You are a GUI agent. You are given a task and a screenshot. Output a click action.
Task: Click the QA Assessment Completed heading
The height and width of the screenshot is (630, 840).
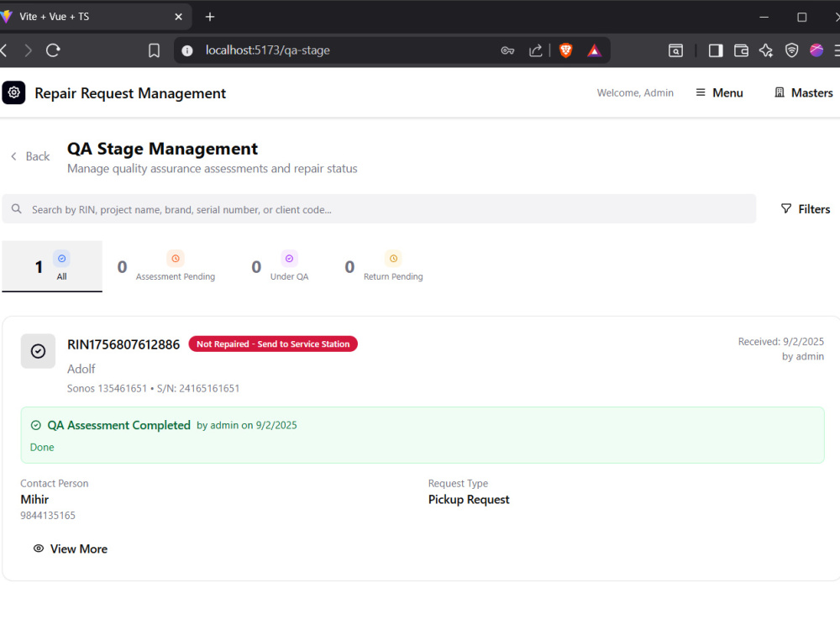tap(119, 425)
